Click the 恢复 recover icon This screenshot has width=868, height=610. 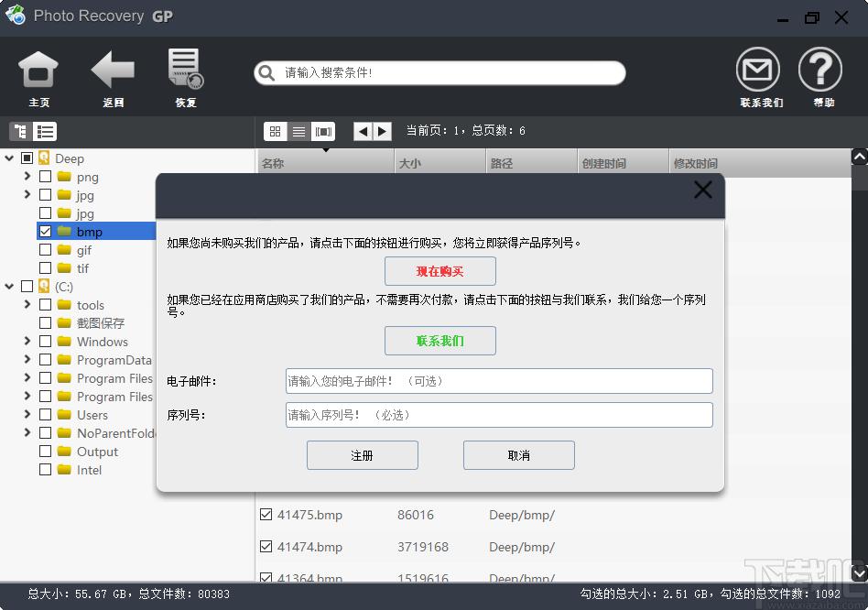[186, 69]
